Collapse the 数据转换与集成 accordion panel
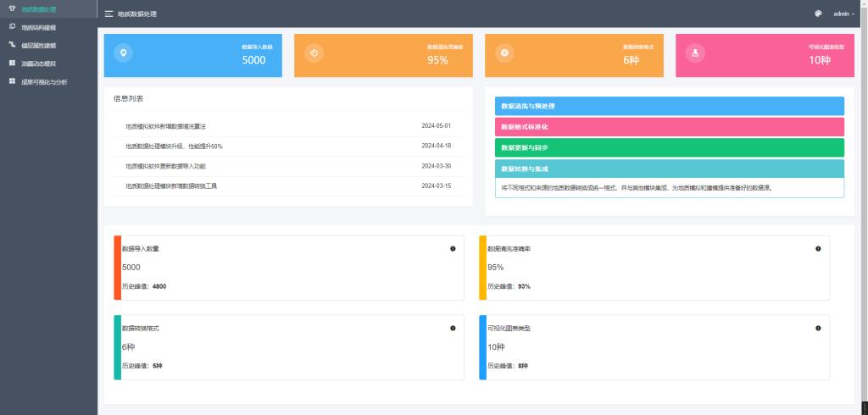 (669, 169)
